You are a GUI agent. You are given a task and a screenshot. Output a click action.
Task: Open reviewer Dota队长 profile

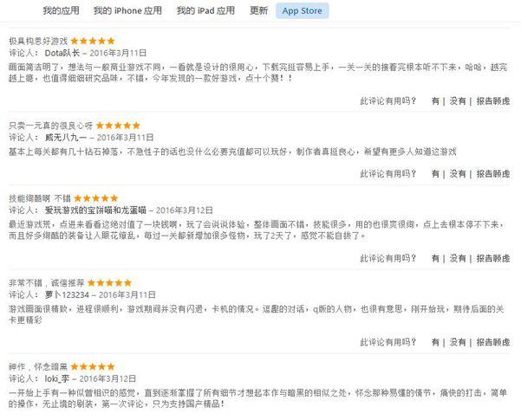tap(62, 53)
